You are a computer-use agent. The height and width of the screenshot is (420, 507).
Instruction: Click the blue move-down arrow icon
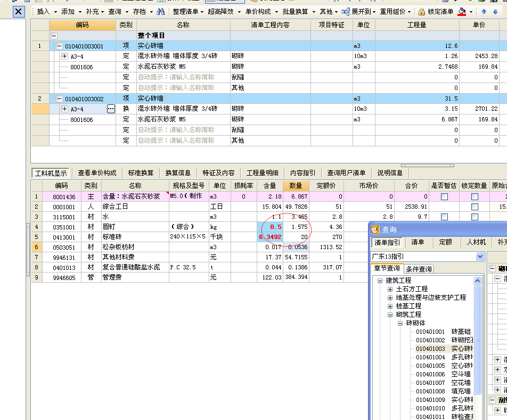click(495, 12)
